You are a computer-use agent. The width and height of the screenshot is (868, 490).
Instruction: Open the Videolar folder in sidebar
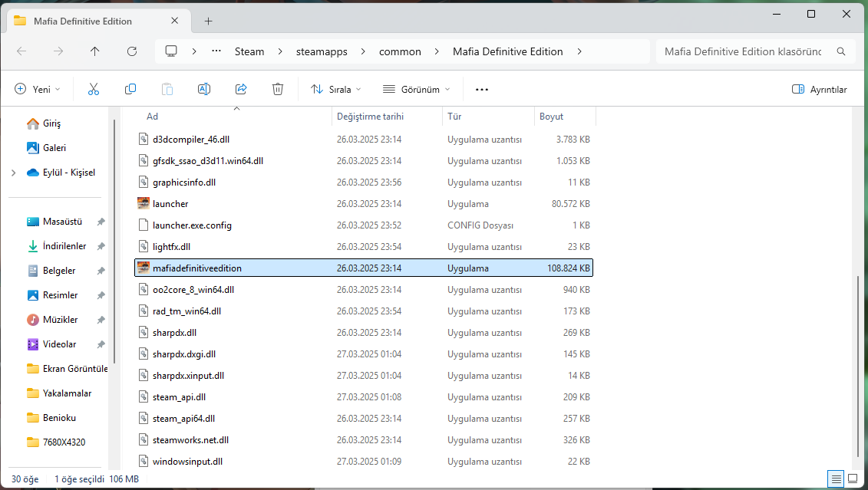click(59, 344)
